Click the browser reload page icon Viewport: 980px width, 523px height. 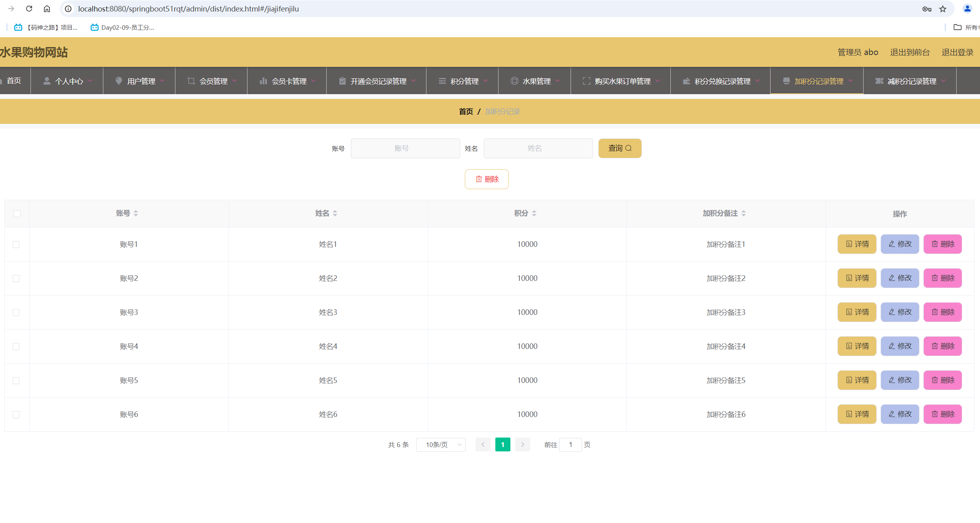point(29,9)
